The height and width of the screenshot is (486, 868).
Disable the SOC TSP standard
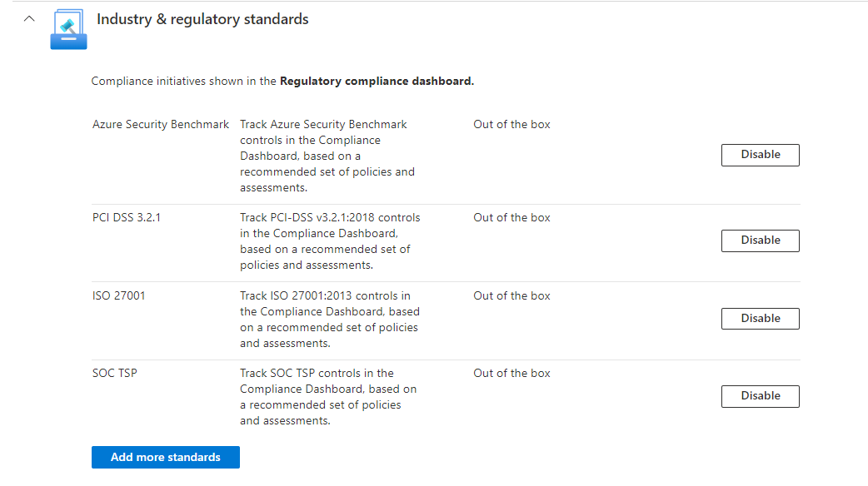click(x=760, y=396)
